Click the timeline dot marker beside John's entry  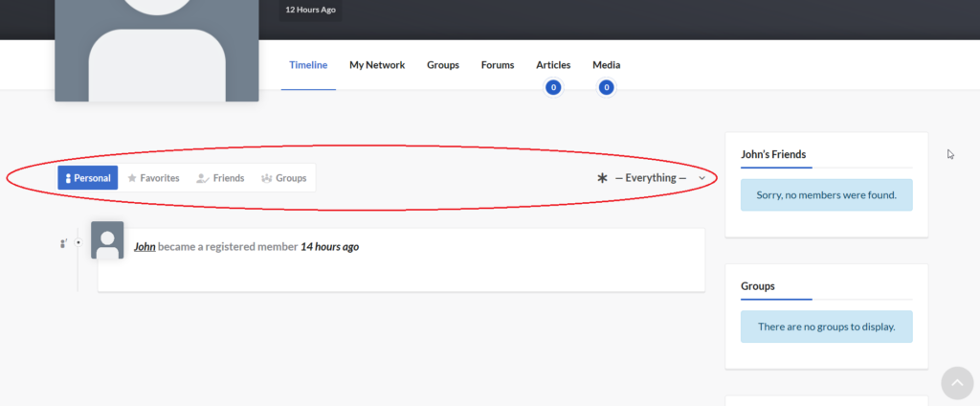(78, 242)
